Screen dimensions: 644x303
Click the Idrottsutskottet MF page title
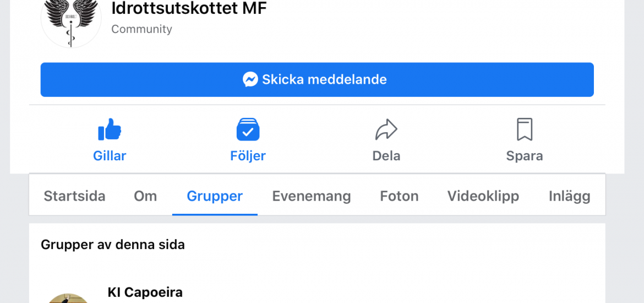click(189, 8)
